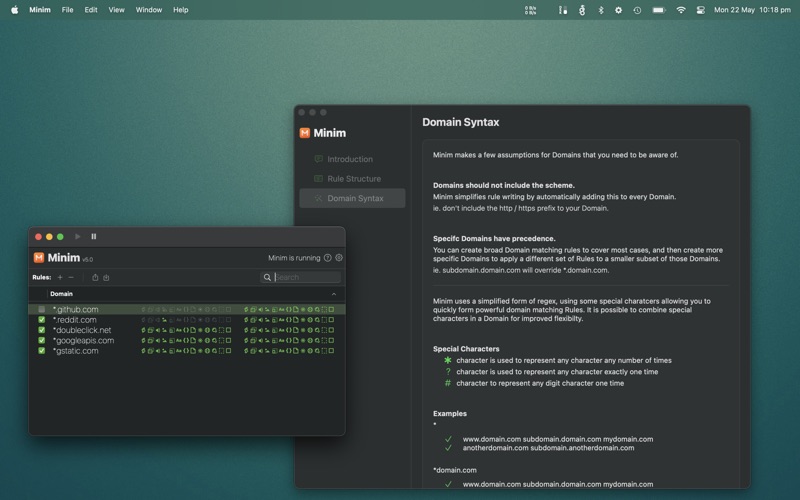Screen dimensions: 800x500
Task: Click the 'Minim is running' status text
Action: point(294,258)
